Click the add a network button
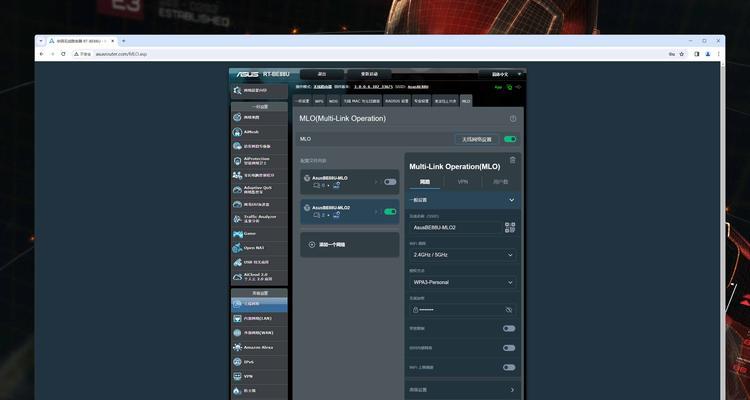This screenshot has height=400, width=750. tap(350, 244)
